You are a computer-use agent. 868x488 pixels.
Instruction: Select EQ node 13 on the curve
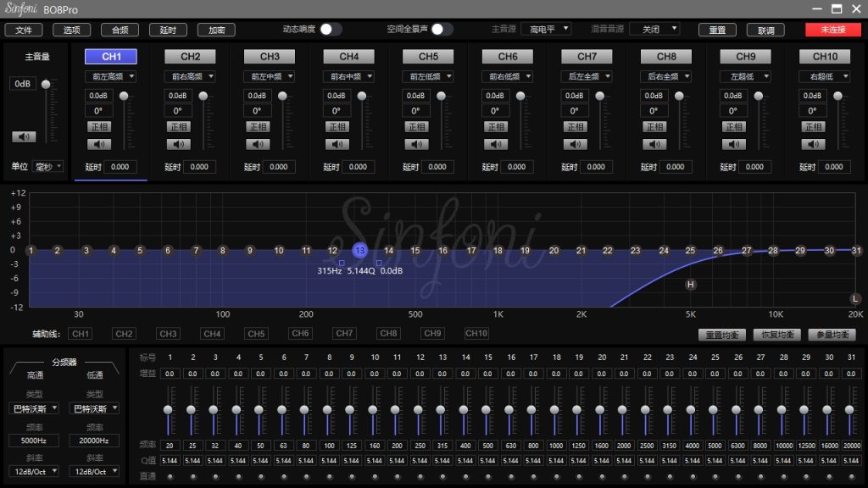(359, 251)
